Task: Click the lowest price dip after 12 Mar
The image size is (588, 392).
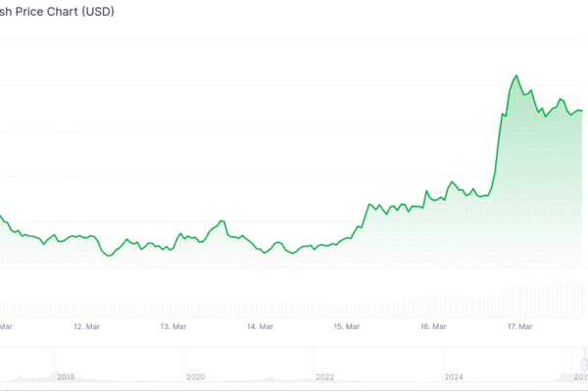Action: [x=107, y=256]
